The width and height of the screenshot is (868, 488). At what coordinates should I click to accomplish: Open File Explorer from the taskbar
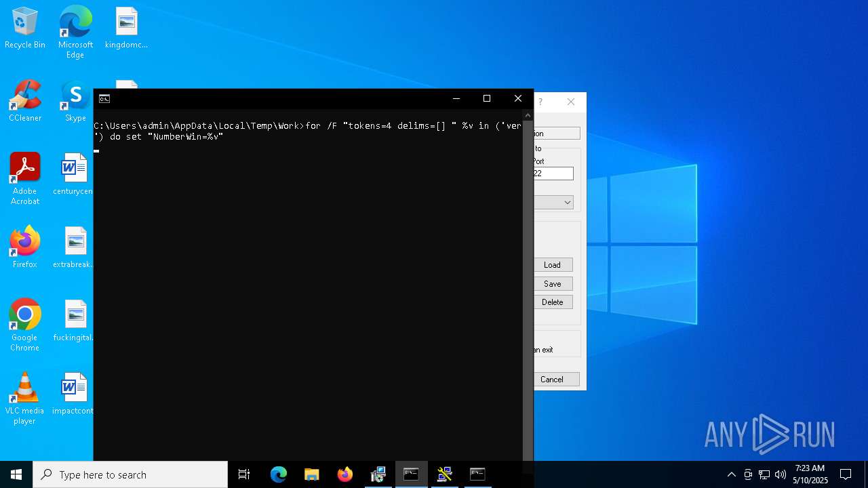click(312, 474)
